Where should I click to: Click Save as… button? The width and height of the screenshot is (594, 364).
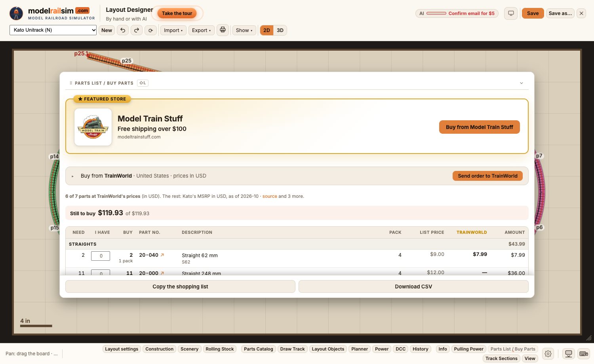(560, 13)
